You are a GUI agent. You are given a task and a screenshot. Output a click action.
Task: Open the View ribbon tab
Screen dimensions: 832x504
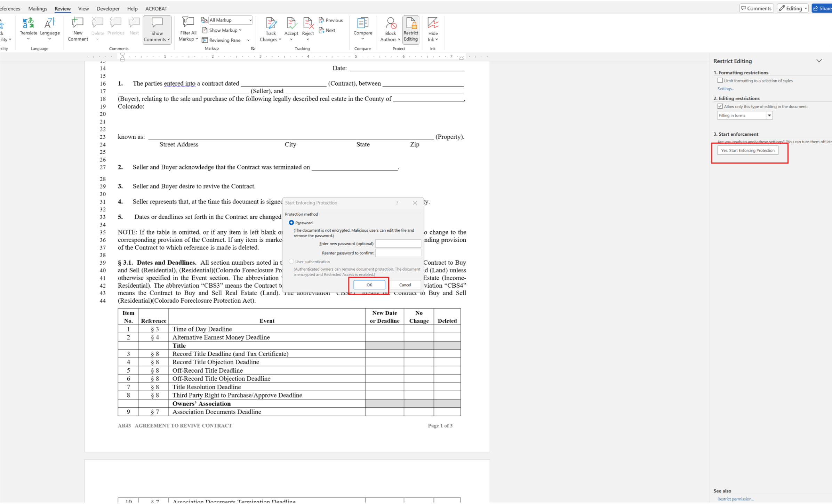point(83,8)
